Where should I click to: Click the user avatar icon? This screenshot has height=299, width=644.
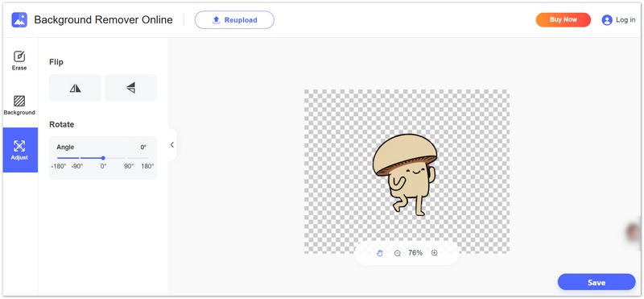coord(607,20)
